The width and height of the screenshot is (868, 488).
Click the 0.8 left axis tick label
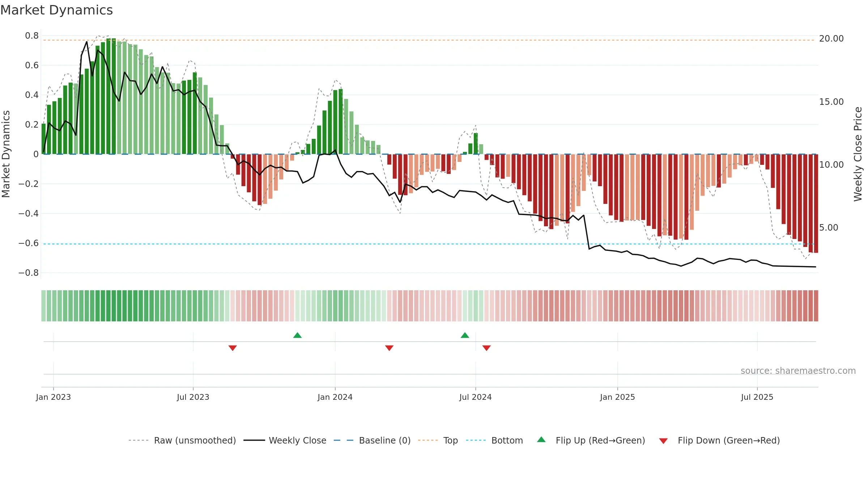coord(32,36)
